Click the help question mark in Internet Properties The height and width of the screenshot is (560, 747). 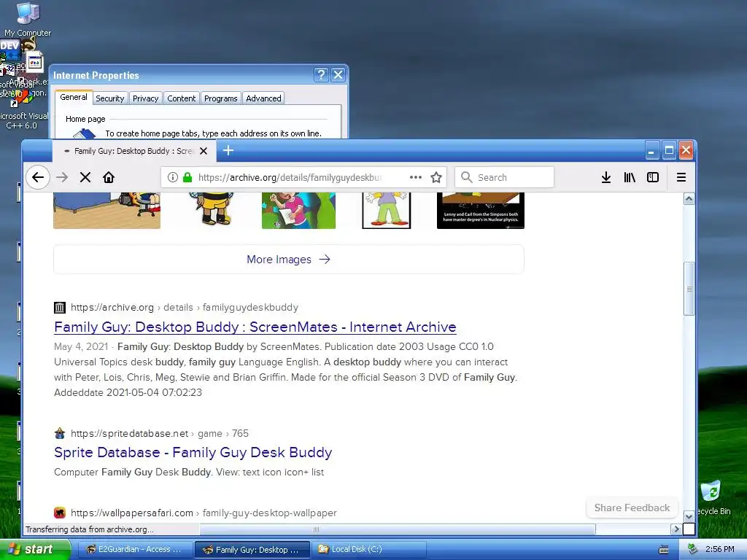coord(321,75)
